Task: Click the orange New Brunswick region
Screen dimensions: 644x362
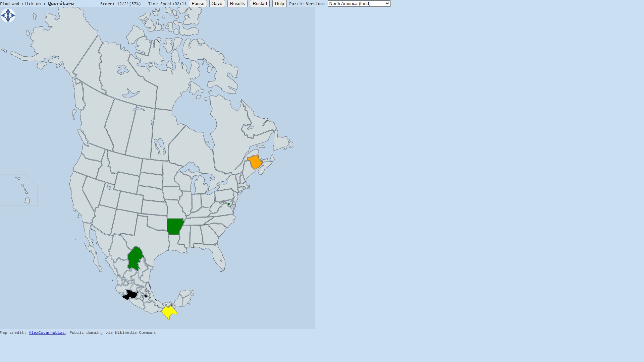Action: [x=255, y=163]
